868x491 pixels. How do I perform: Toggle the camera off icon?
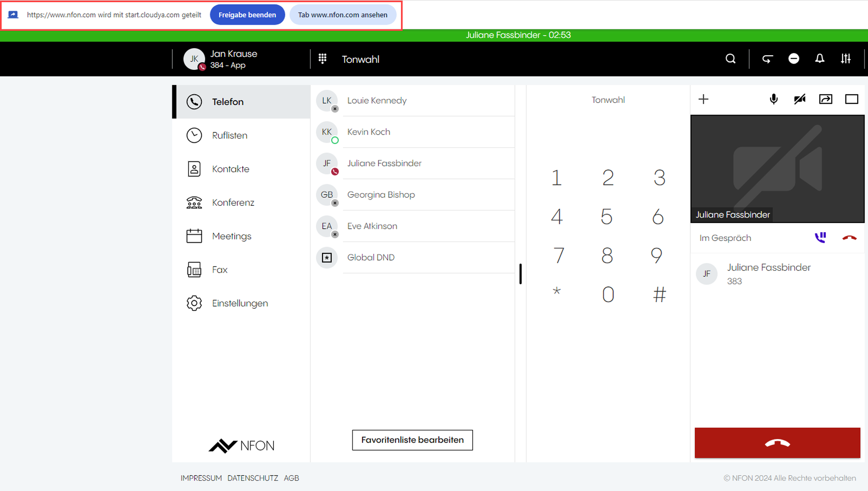tap(799, 99)
